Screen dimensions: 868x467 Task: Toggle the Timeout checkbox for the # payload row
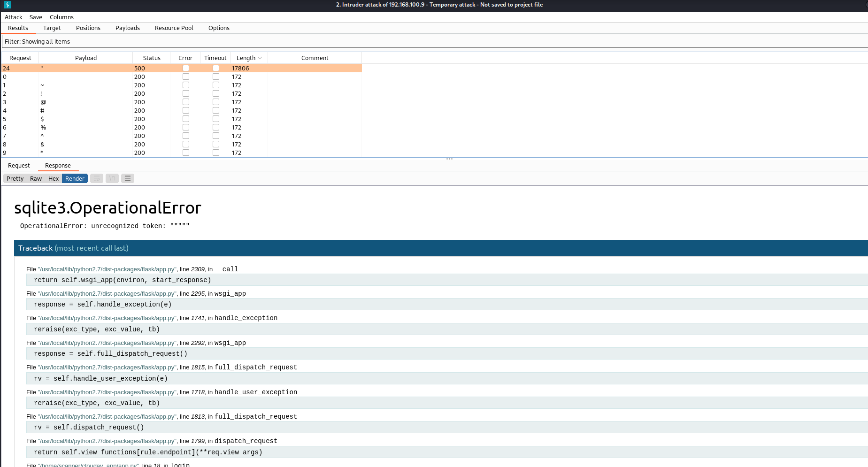pos(216,110)
